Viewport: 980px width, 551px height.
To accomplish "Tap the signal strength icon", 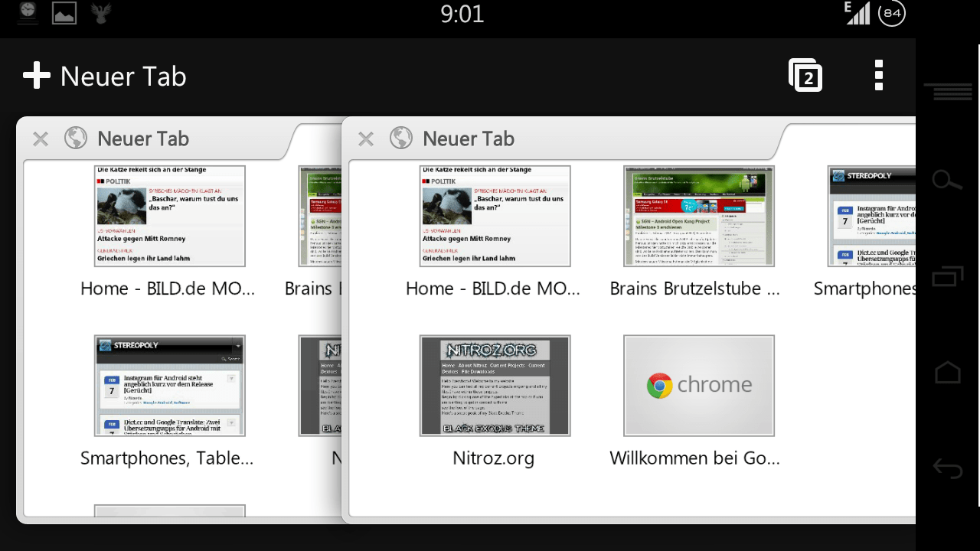I will pyautogui.click(x=857, y=13).
